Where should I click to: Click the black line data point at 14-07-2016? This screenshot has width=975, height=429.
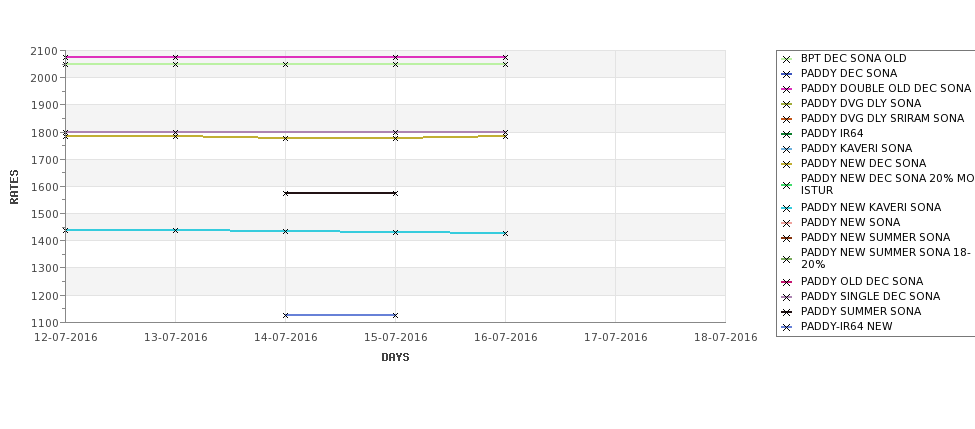pyautogui.click(x=285, y=193)
